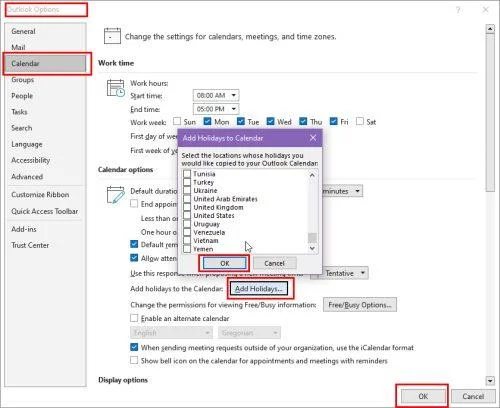Open Customize Ribbon settings
This screenshot has width=500, height=408.
click(45, 195)
